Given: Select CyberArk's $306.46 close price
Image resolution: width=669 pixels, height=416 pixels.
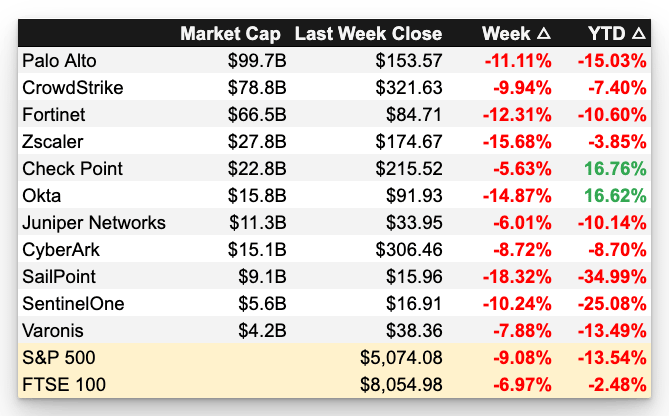Looking at the screenshot, I should (x=409, y=250).
